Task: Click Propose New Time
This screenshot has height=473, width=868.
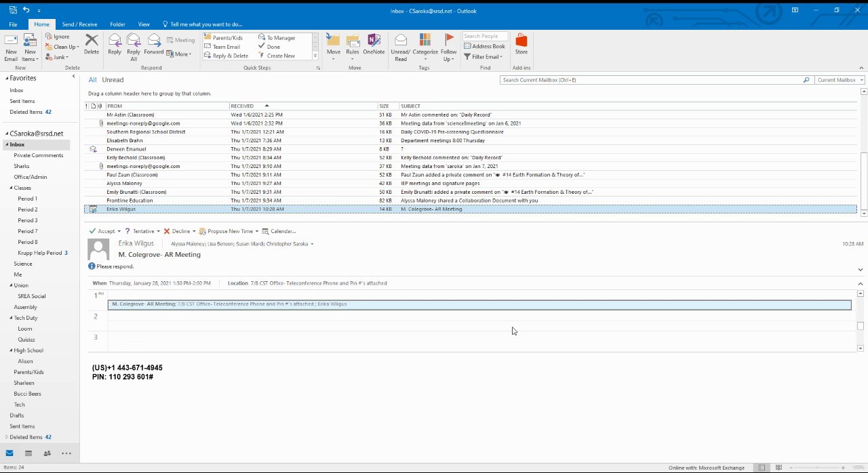Action: [x=229, y=231]
